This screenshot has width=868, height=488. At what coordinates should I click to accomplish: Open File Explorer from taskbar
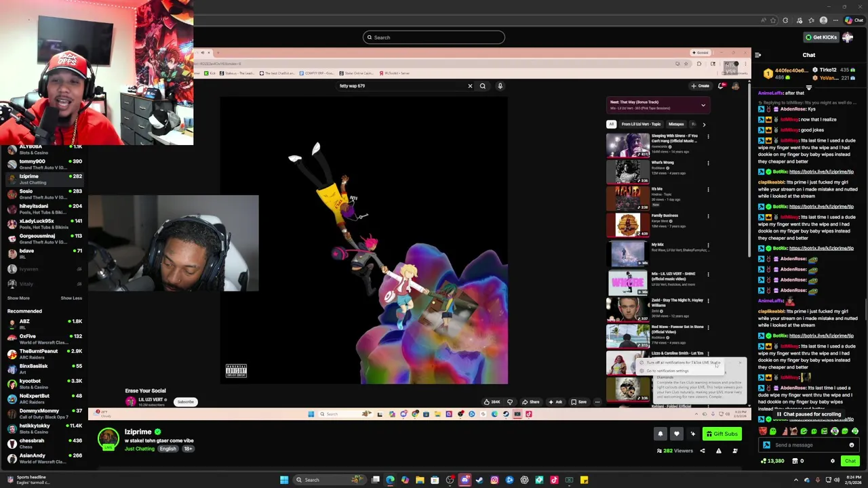pos(420,480)
